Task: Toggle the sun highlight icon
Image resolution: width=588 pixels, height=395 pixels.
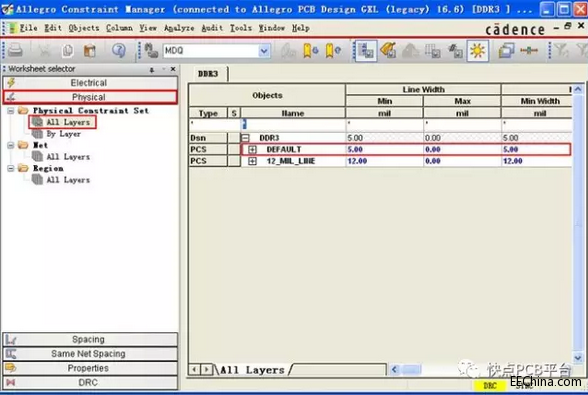Action: [x=477, y=51]
